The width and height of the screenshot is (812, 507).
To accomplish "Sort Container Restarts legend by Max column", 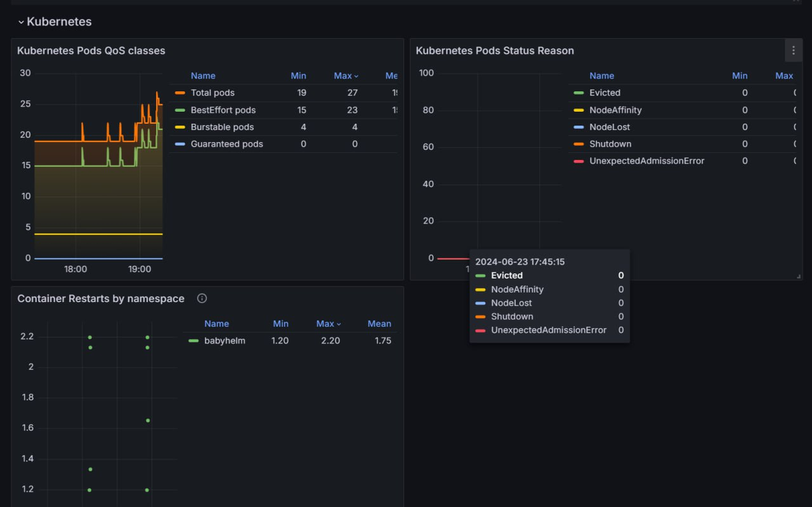I will (329, 324).
